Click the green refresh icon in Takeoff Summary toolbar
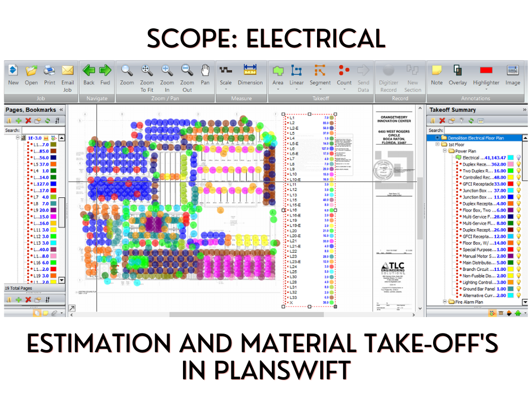The image size is (532, 399). point(471,120)
